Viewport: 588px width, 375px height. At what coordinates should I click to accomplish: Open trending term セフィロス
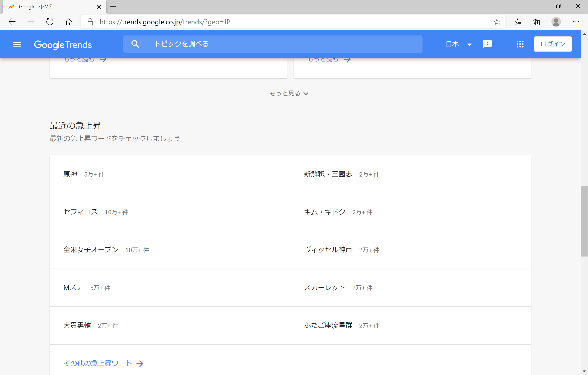tap(80, 212)
